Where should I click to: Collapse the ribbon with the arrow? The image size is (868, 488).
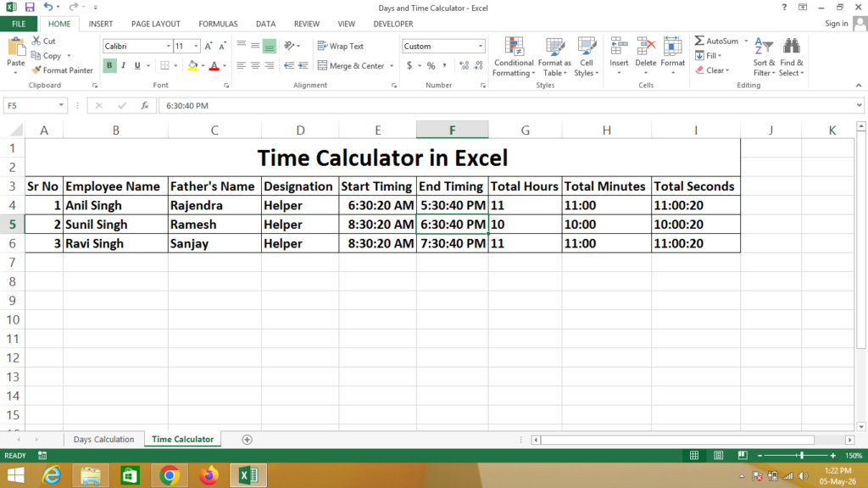[x=859, y=86]
